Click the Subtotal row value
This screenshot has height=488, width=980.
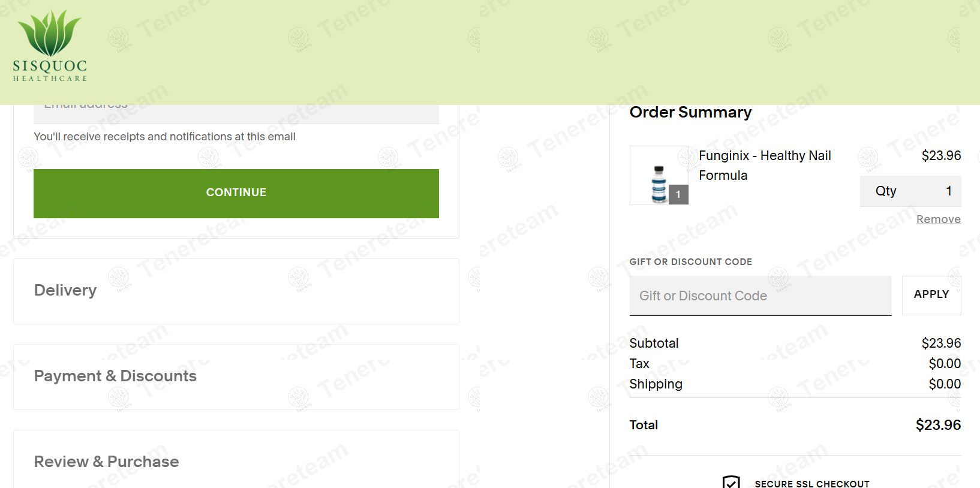coord(941,343)
